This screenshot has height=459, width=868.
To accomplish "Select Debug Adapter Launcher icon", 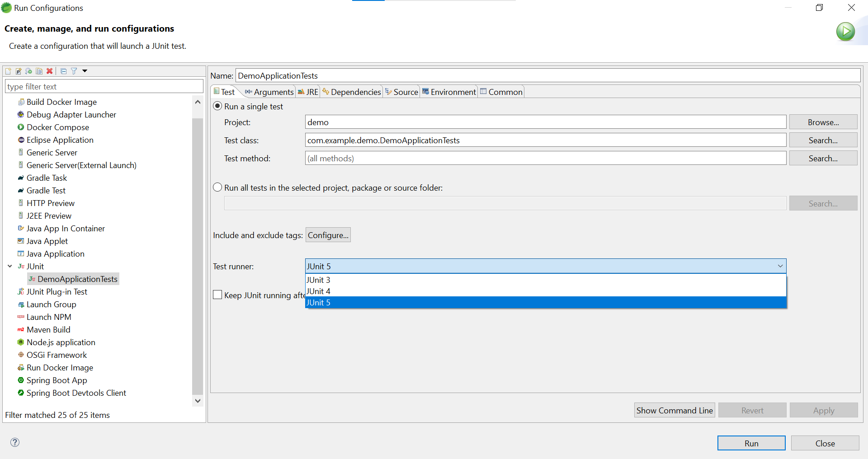I will [21, 114].
